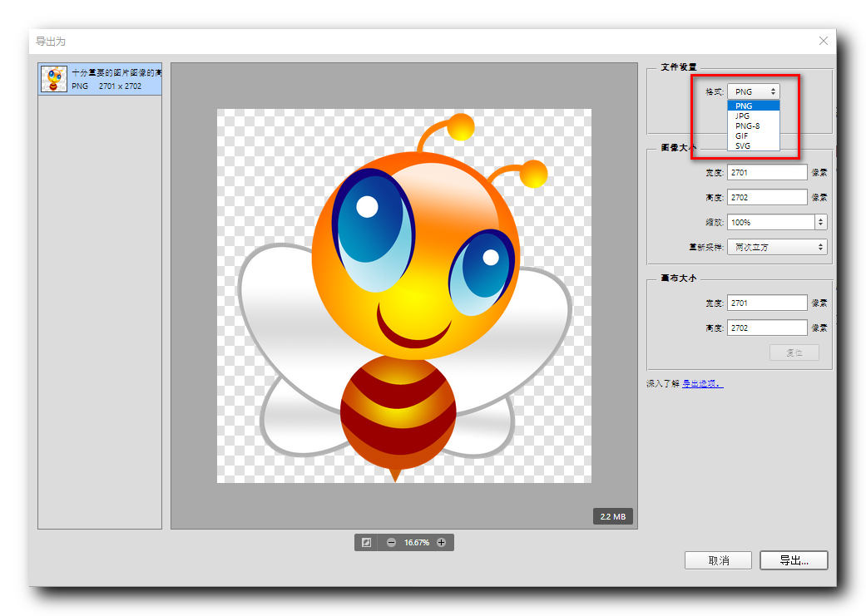The width and height of the screenshot is (866, 616).
Task: Click the canvas height field 2702
Action: click(x=767, y=328)
